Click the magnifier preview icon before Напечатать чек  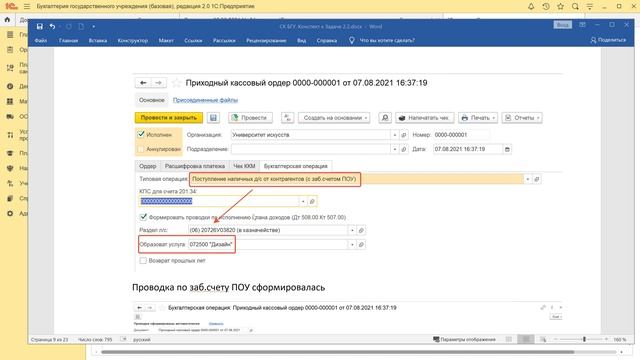click(x=384, y=118)
